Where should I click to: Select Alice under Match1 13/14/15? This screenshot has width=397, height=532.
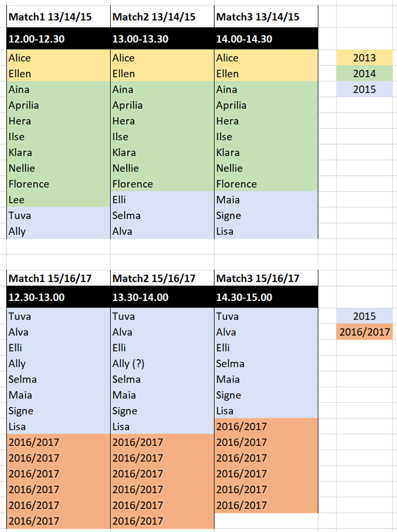pos(58,58)
